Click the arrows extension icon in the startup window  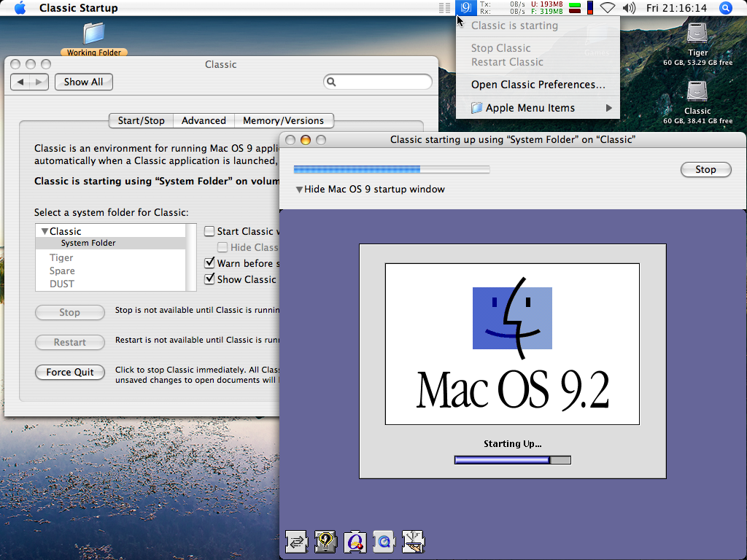(x=297, y=542)
